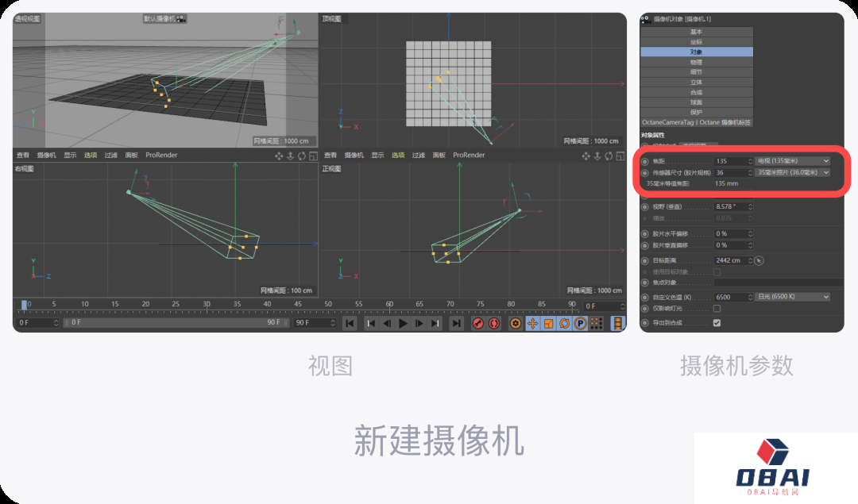Screen dimensions: 858x504
Task: Click the go to end of animation button
Action: tap(456, 323)
